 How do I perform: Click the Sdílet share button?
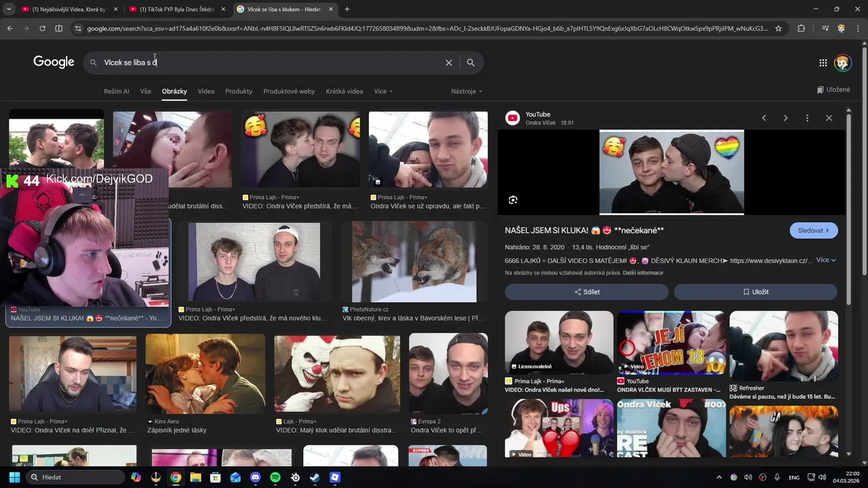(x=587, y=292)
